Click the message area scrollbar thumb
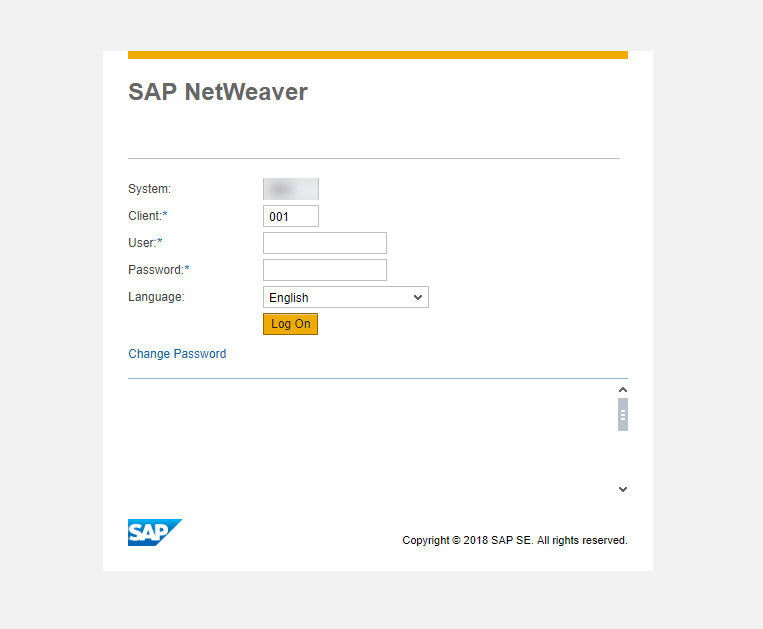763x629 pixels. 623,414
